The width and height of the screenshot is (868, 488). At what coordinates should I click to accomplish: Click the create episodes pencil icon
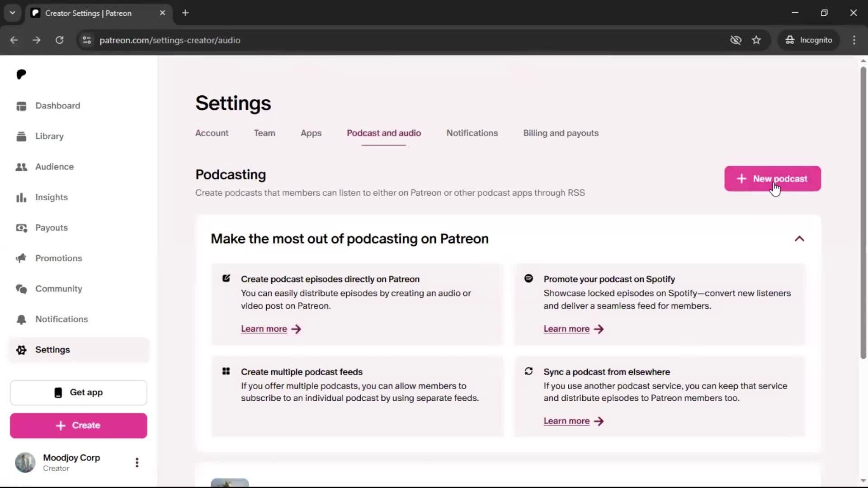click(226, 279)
